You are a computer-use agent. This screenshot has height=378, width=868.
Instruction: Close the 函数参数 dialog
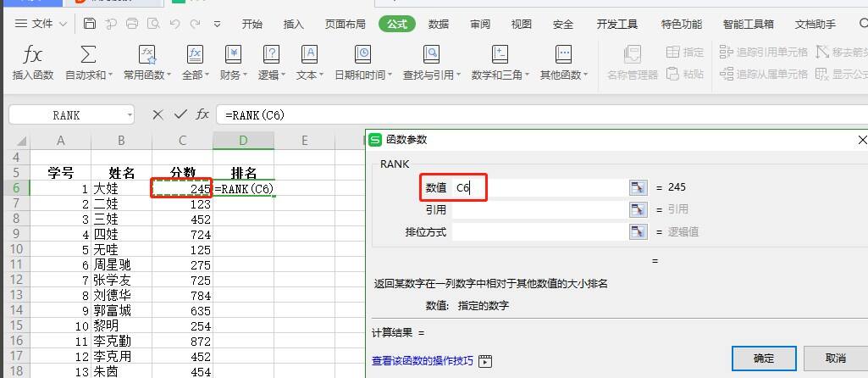861,141
